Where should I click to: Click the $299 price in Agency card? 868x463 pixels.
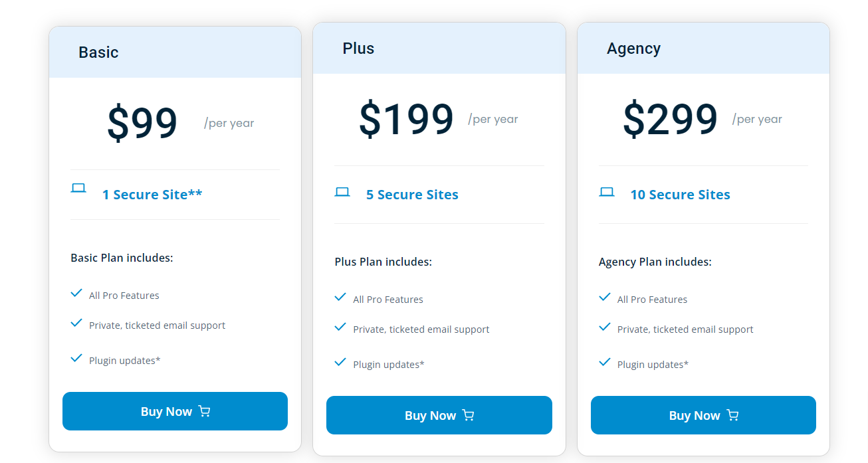click(x=670, y=120)
